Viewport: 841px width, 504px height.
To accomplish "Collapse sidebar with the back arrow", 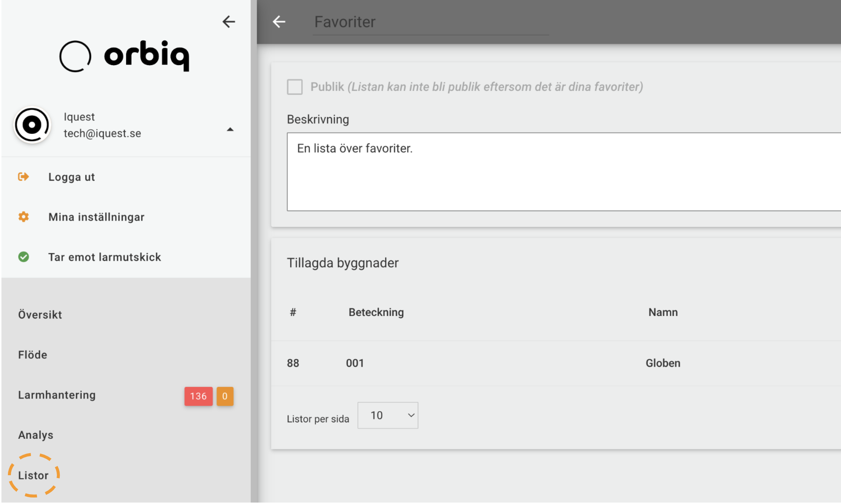I will coord(228,22).
